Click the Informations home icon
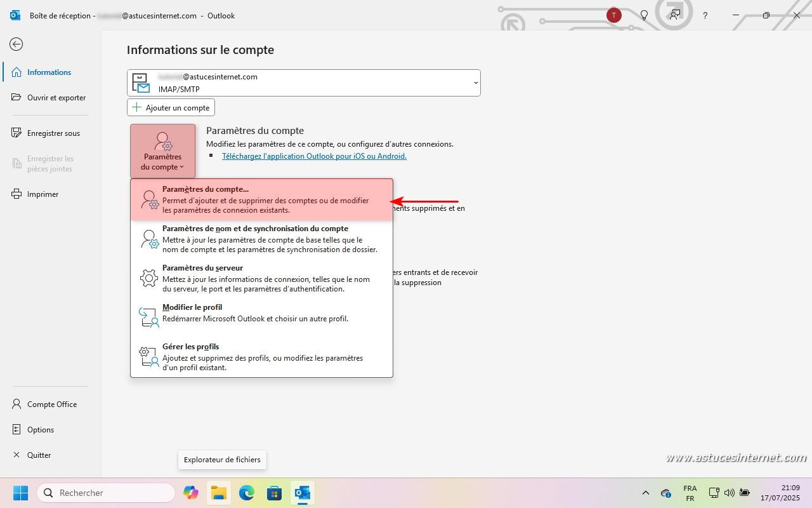The image size is (812, 508). coord(16,72)
